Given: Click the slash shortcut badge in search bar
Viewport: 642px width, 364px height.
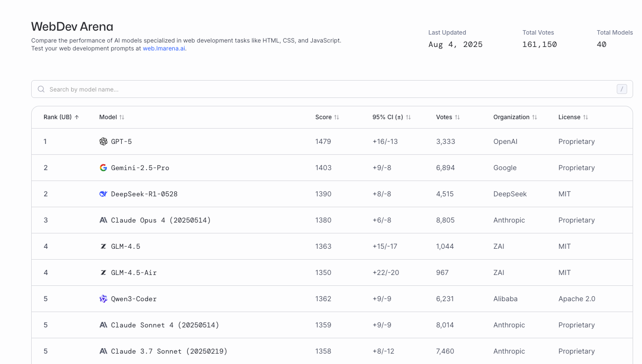Looking at the screenshot, I should 622,89.
